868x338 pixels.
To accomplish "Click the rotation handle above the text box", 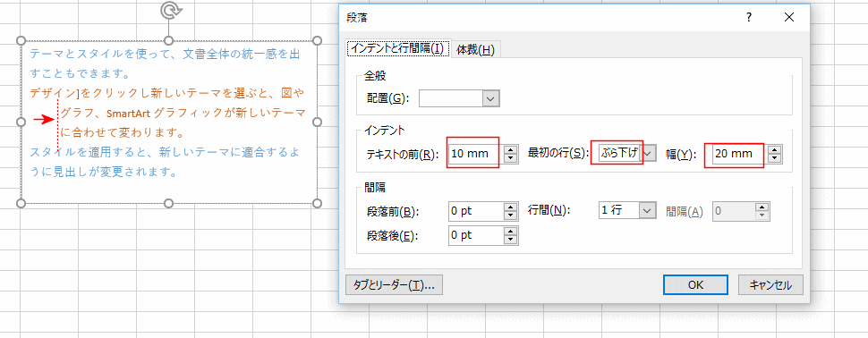I will tap(168, 11).
